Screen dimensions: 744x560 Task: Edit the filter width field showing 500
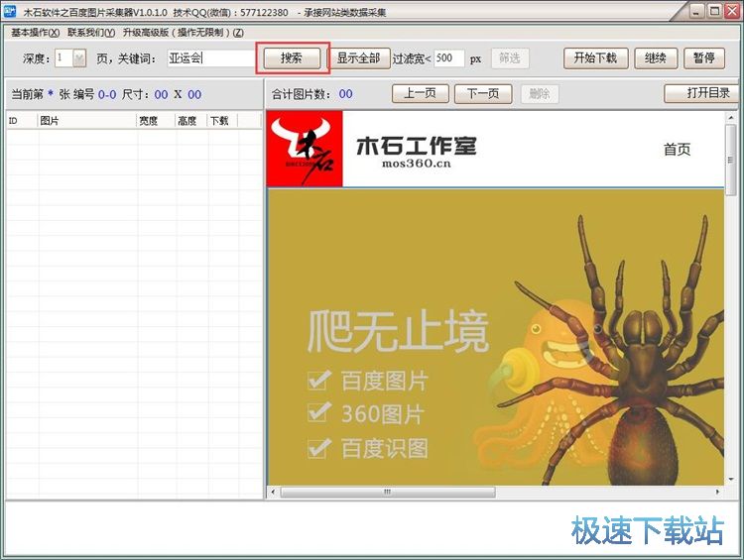448,58
